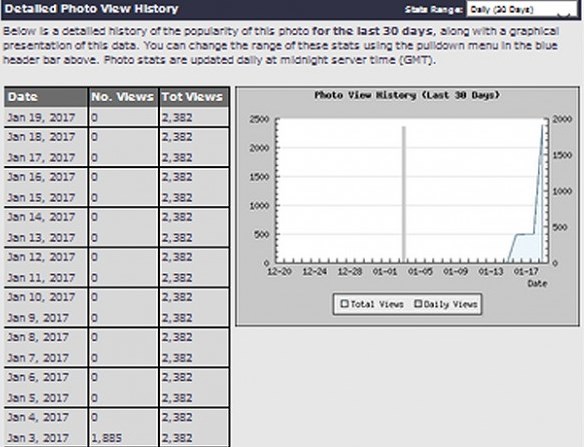Select the Jan 7, 2017 date cell
This screenshot has width=584, height=447.
click(x=46, y=358)
